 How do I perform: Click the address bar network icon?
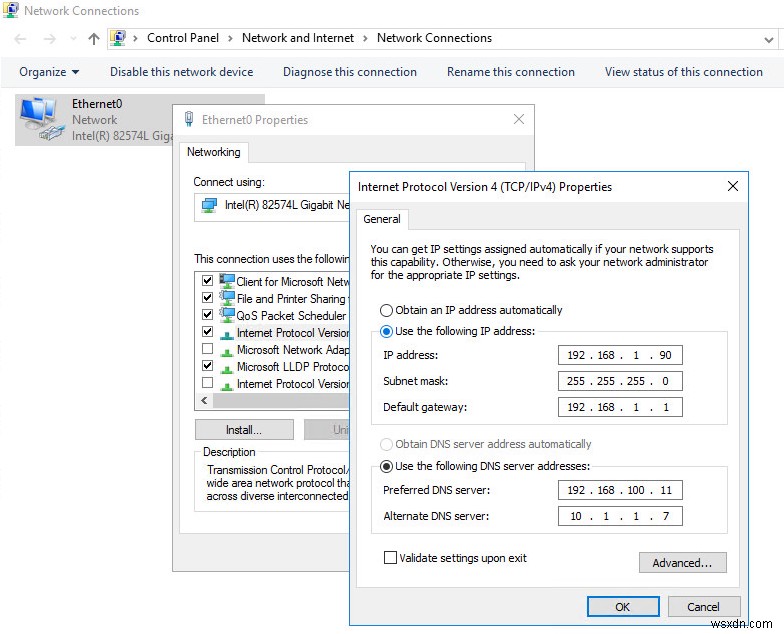pyautogui.click(x=118, y=38)
